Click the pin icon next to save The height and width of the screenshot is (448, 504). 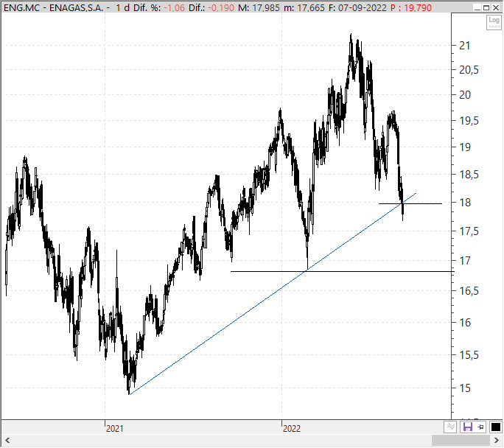tap(481, 427)
